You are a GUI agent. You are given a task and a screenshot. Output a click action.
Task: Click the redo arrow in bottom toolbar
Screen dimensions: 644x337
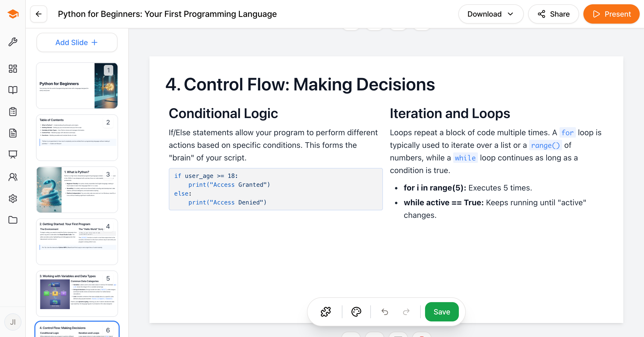(x=406, y=312)
